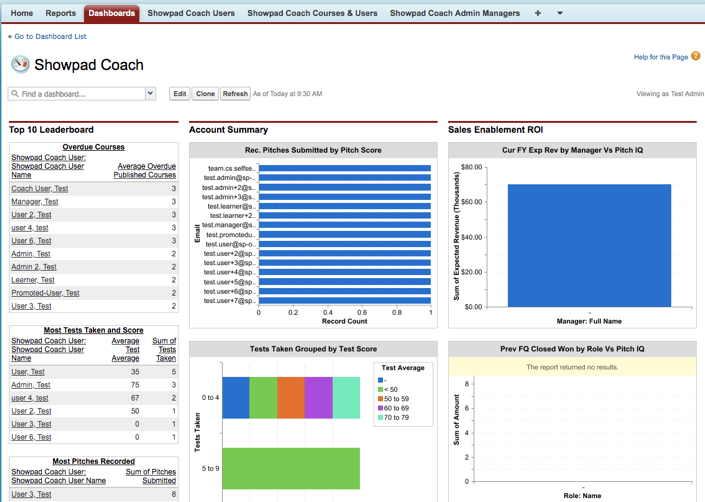
Task: Open Most Tests Taken and Score title
Action: click(x=94, y=330)
